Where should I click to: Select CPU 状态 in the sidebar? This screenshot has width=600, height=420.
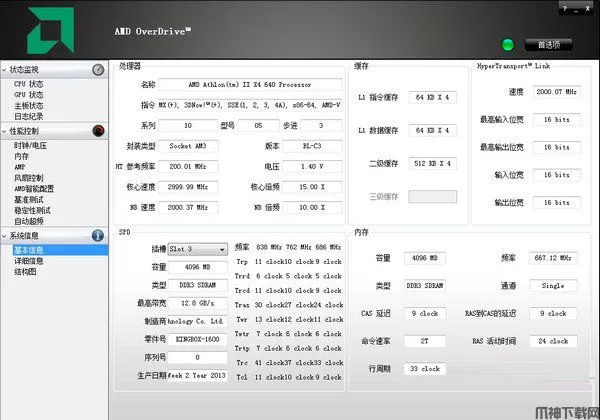tap(29, 84)
